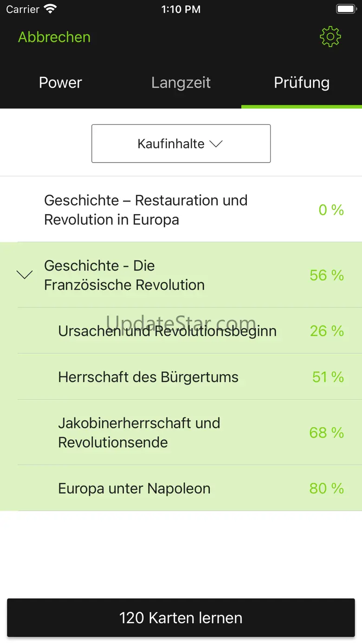Screen dimensions: 362x644
Task: Select the Prüfung tab
Action: pyautogui.click(x=302, y=83)
